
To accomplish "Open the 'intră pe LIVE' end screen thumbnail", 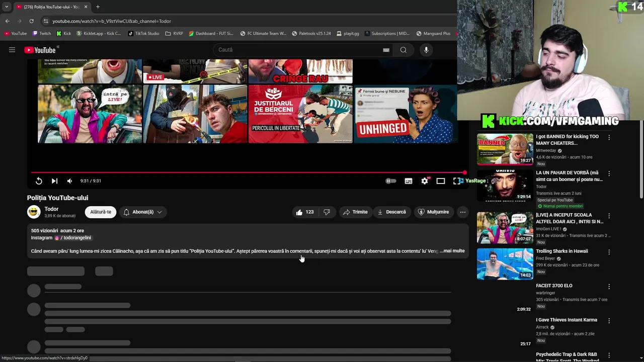I will [x=90, y=114].
